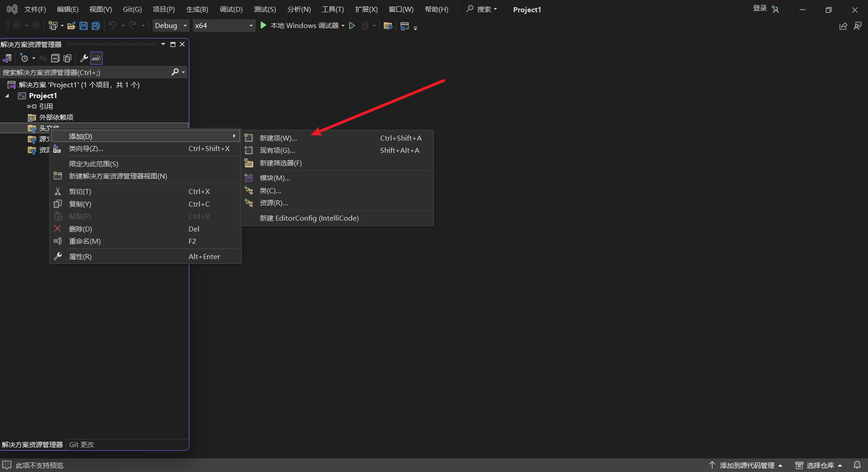Start debugging with green play icon
This screenshot has height=472, width=868.
(263, 25)
